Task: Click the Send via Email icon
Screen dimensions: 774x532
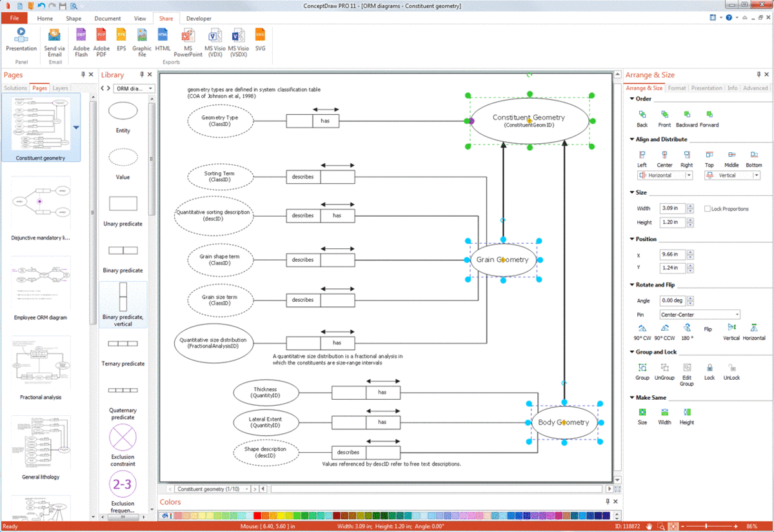Action: coord(54,36)
